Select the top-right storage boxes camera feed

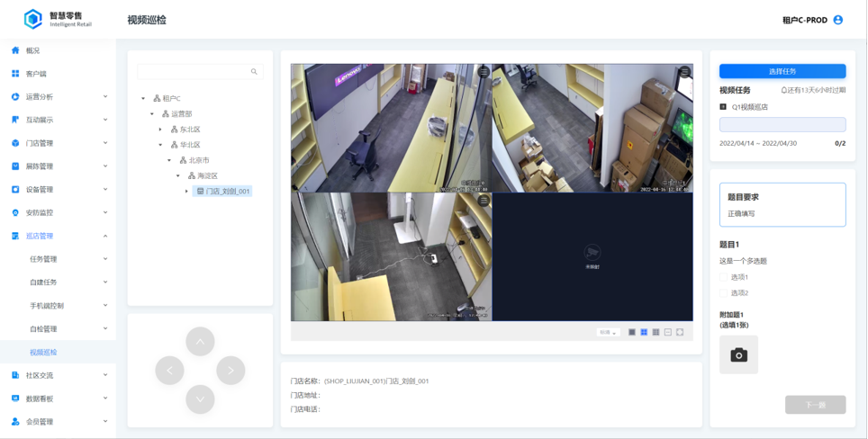[592, 128]
